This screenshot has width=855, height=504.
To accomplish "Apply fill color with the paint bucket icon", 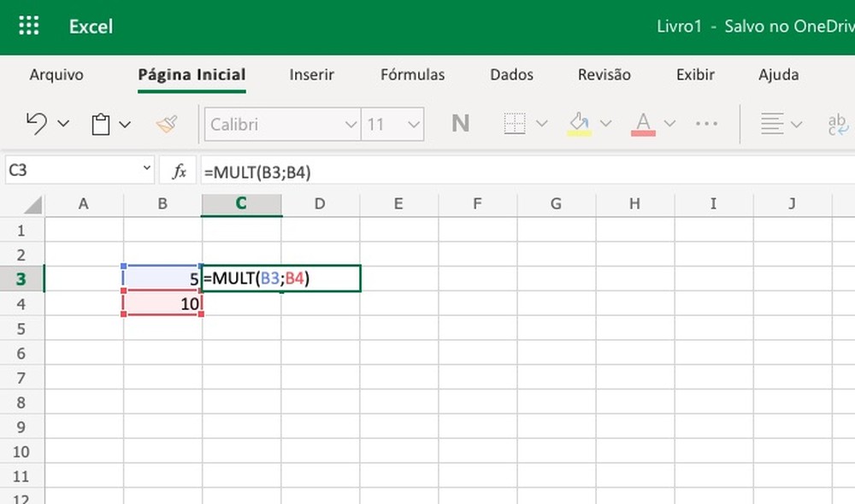I will pyautogui.click(x=577, y=123).
